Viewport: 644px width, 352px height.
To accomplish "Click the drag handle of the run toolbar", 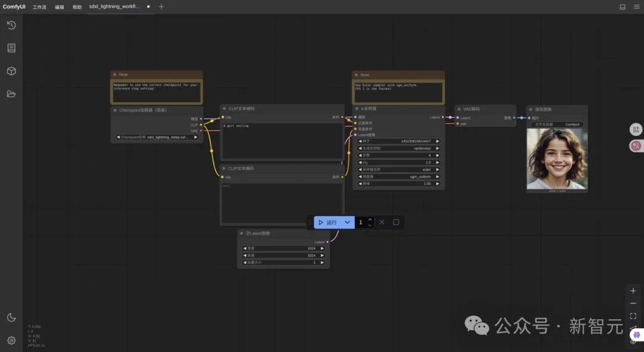I will pyautogui.click(x=309, y=222).
